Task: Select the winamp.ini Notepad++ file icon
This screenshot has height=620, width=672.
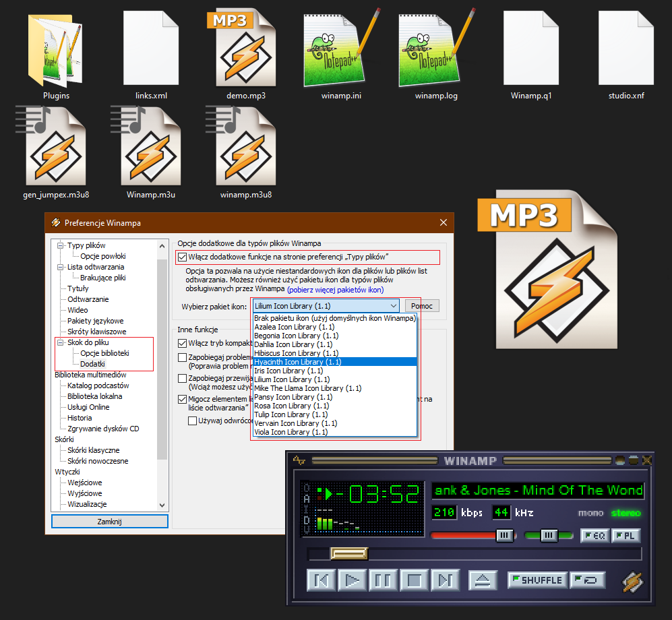Action: point(342,48)
